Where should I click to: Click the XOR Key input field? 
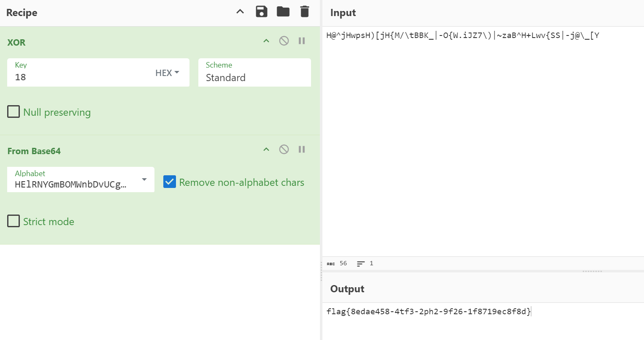coord(80,77)
